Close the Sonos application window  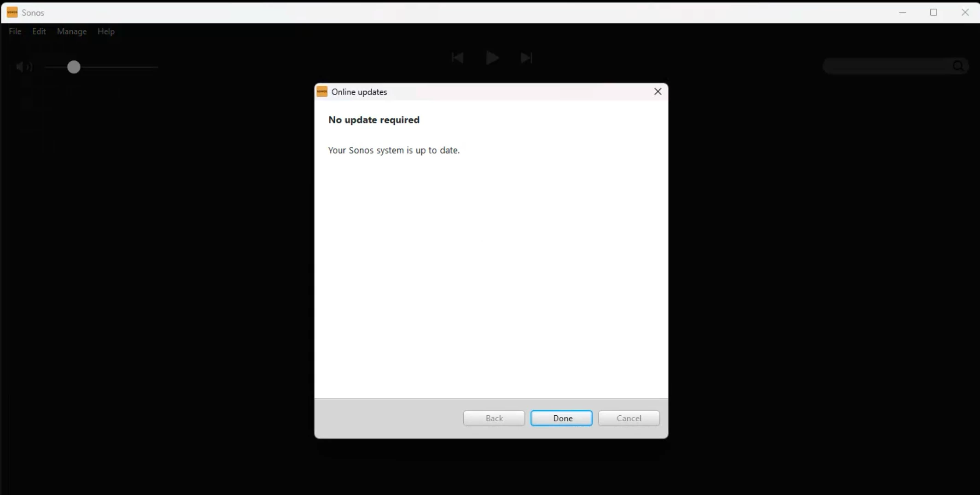965,12
